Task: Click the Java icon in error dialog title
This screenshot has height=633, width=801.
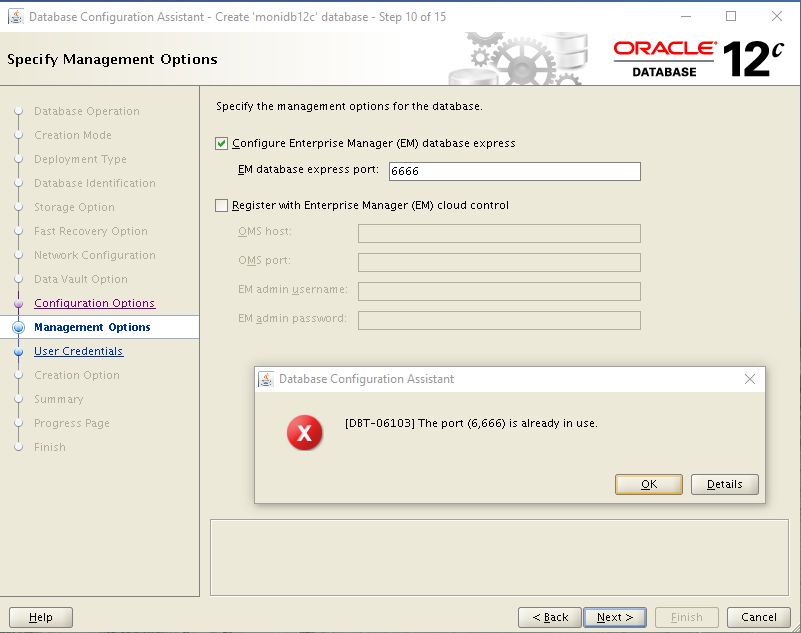Action: 266,379
